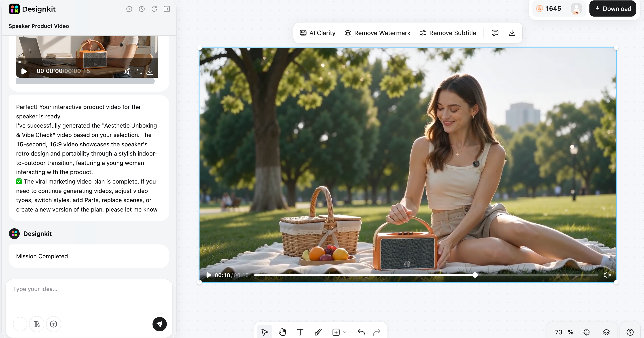Select the hand pan tool

coord(282,332)
